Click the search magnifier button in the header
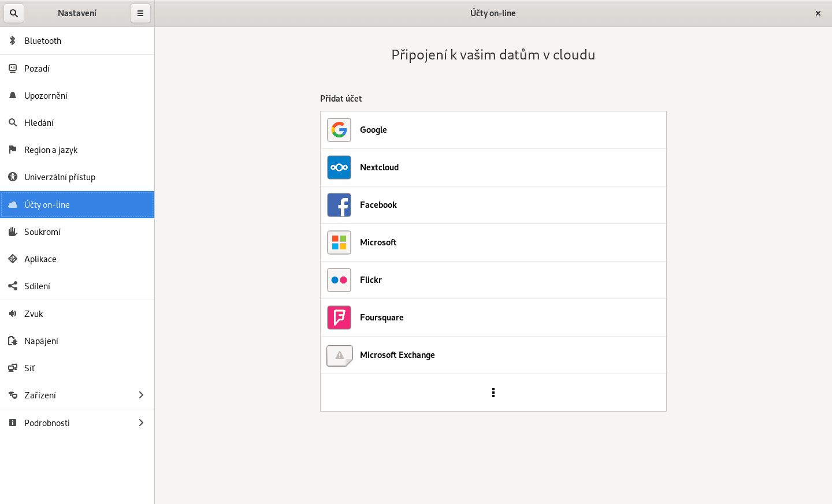This screenshot has height=504, width=832. [14, 13]
